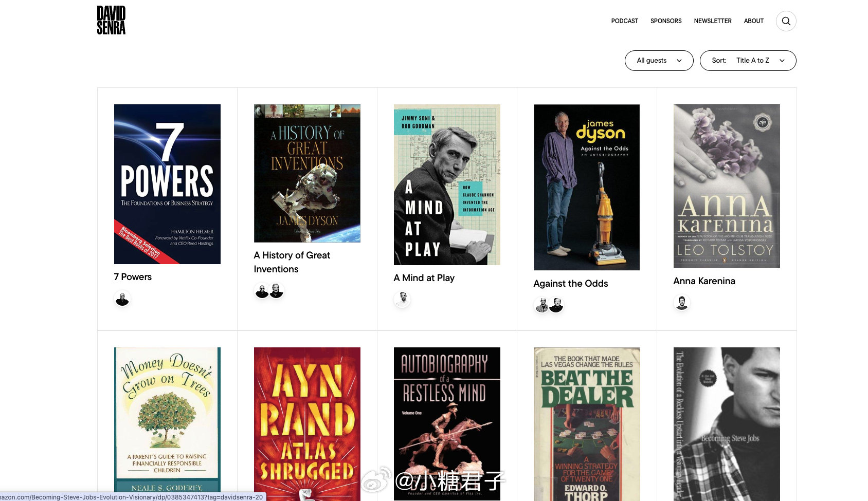
Task: View the Ayn Rand Atlas Shrugged cover
Action: pos(307,424)
